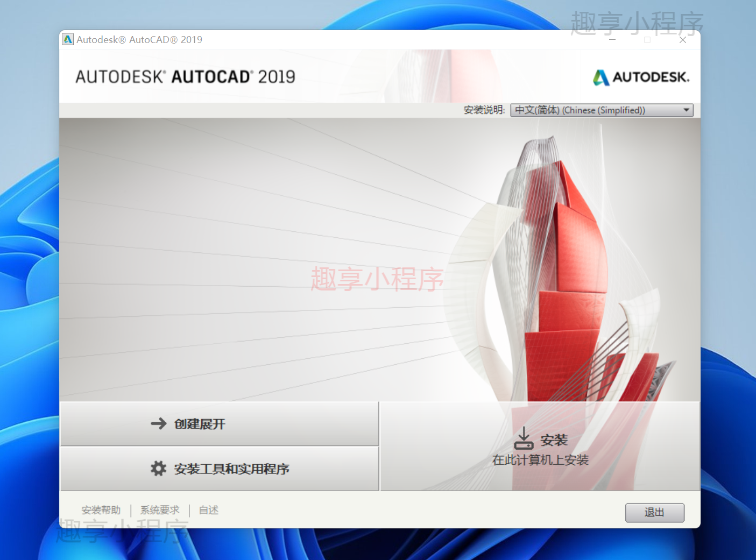This screenshot has height=560, width=756.
Task: Open 安装工具和实用程序
Action: (220, 469)
